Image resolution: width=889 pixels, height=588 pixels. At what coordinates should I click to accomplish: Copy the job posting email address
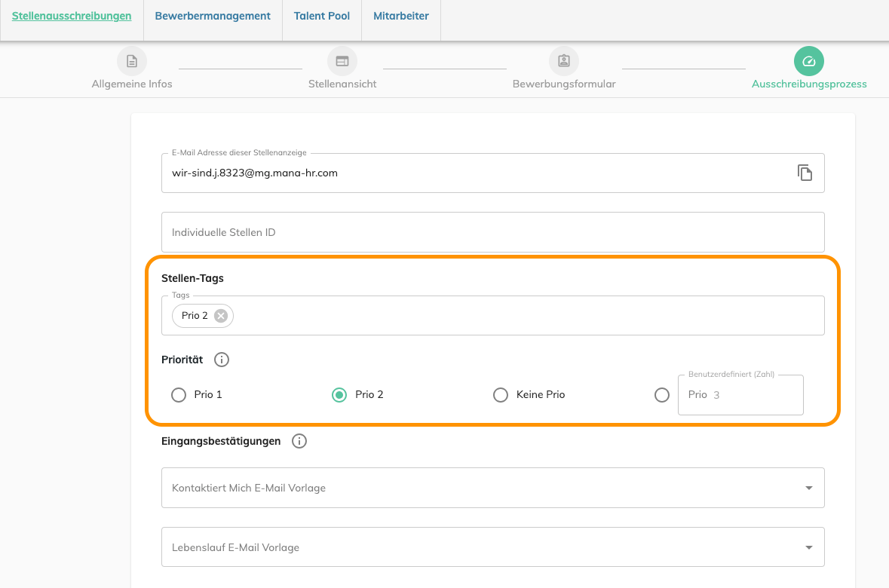click(805, 173)
